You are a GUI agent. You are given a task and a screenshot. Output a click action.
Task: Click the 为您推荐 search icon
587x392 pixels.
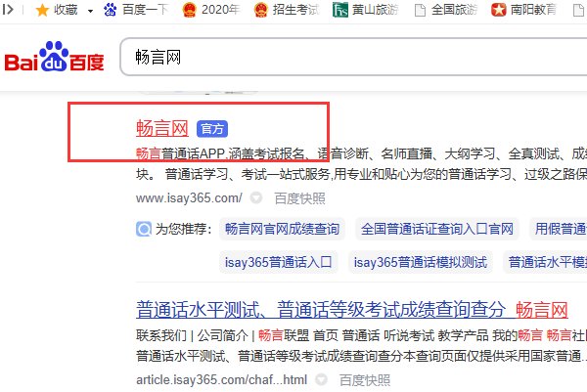click(x=144, y=229)
